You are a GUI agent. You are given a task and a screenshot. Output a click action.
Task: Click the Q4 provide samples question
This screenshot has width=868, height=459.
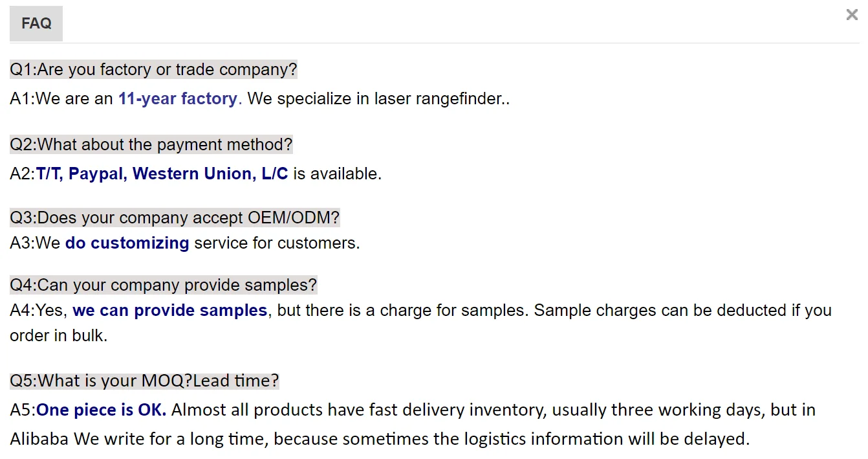[x=164, y=285]
